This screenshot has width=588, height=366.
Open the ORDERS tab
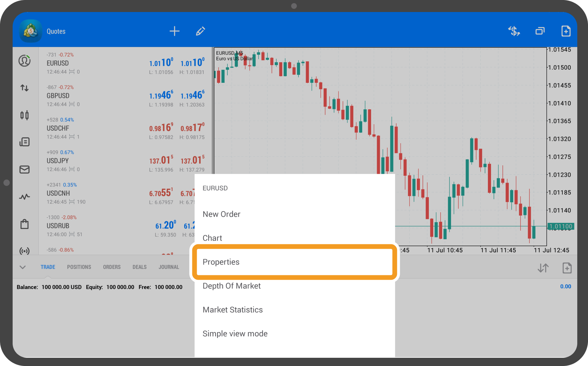pos(112,267)
